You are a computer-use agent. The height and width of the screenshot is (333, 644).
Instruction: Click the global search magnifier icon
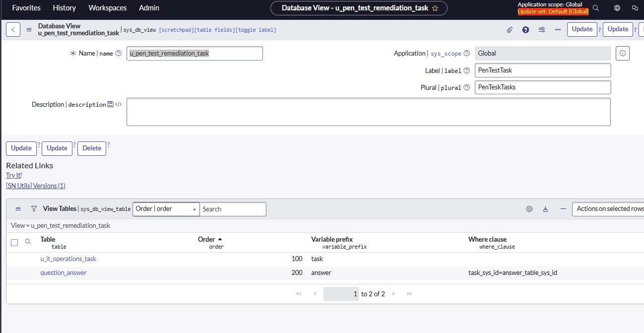point(596,8)
